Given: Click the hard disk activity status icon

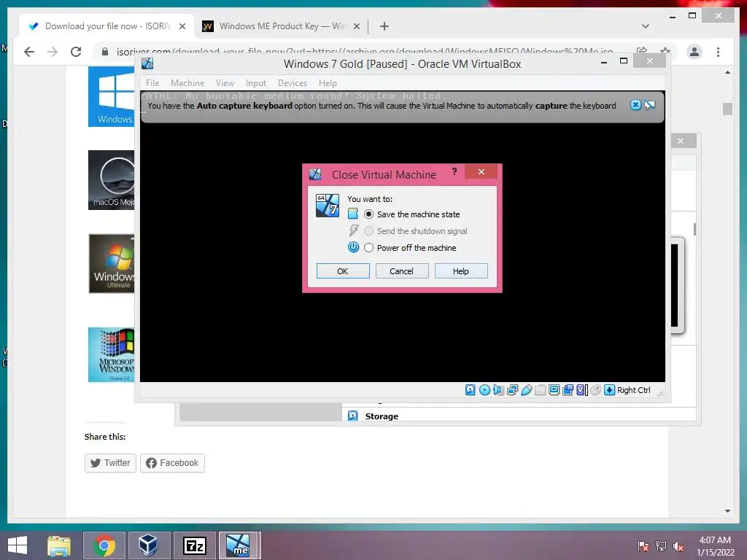Looking at the screenshot, I should 471,390.
